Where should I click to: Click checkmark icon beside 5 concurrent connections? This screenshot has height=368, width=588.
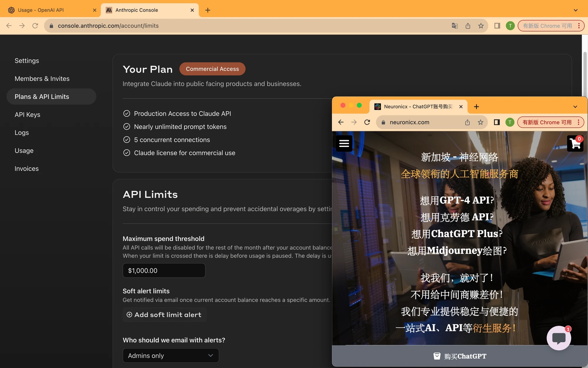tap(127, 140)
